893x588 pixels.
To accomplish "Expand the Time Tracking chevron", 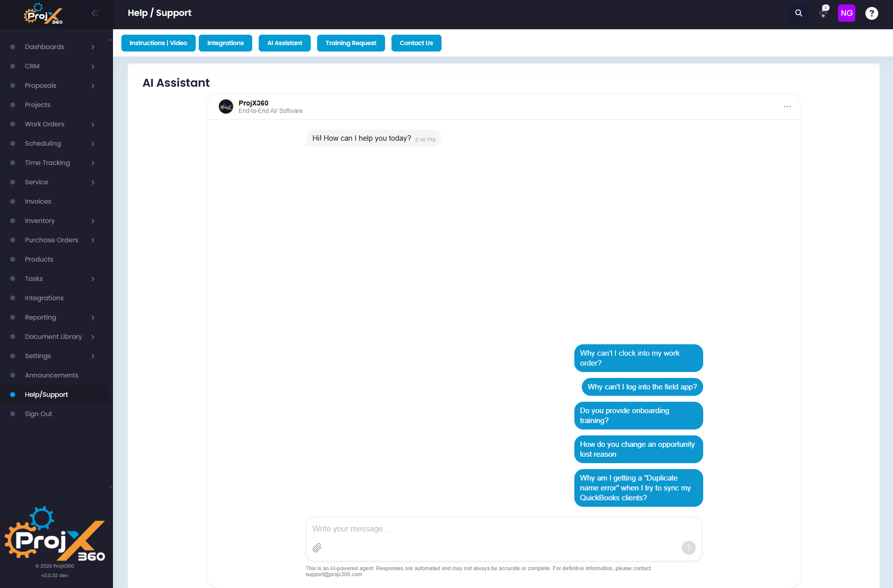I will click(x=93, y=163).
